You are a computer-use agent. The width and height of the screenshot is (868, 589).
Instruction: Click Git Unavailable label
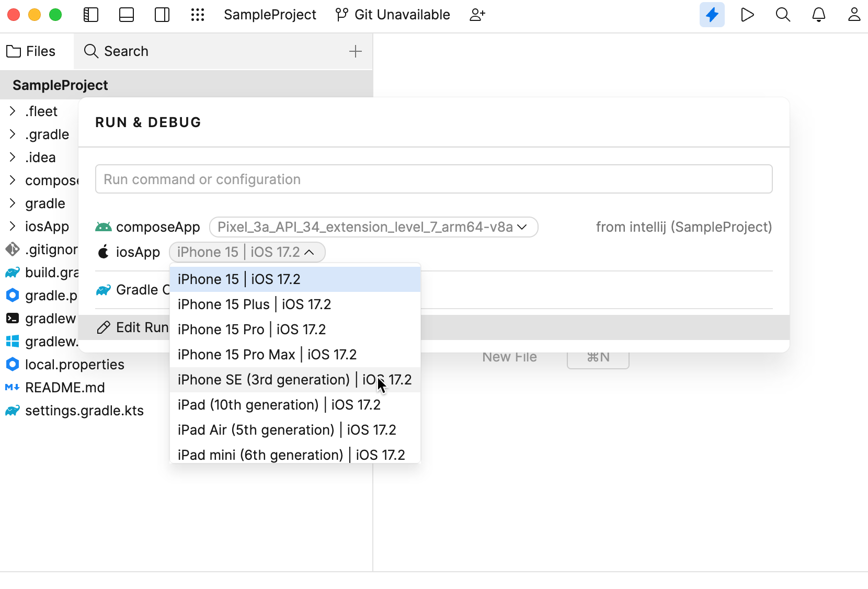coord(402,15)
